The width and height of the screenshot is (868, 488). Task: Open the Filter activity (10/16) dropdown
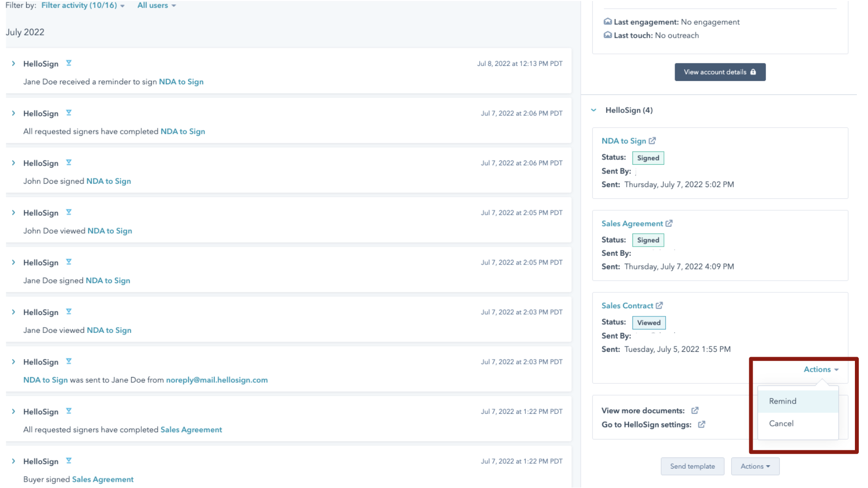click(x=79, y=5)
